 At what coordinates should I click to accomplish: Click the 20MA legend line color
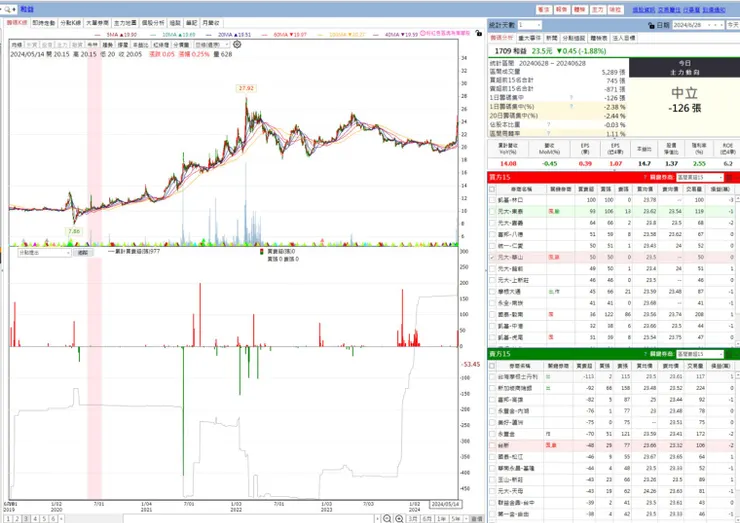(x=209, y=35)
